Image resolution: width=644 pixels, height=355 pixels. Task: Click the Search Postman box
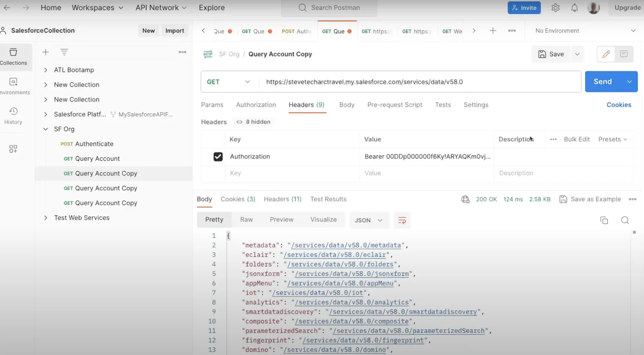329,8
